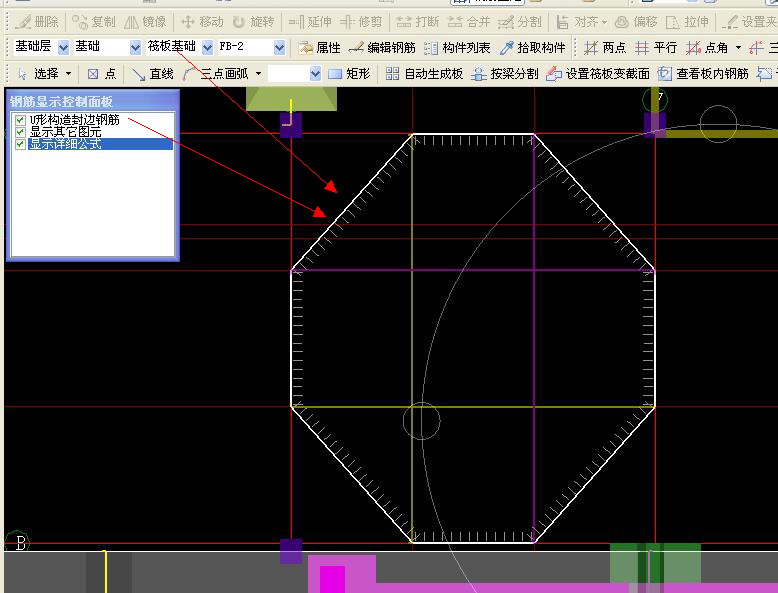Image resolution: width=778 pixels, height=593 pixels.
Task: Click 自动生成板 (auto generate slab)
Action: coord(424,74)
